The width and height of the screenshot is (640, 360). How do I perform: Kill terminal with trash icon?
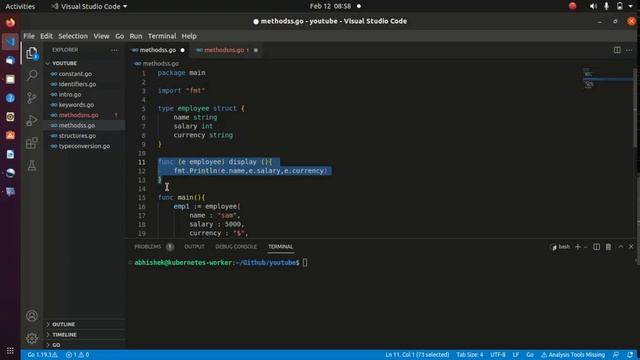click(x=608, y=247)
